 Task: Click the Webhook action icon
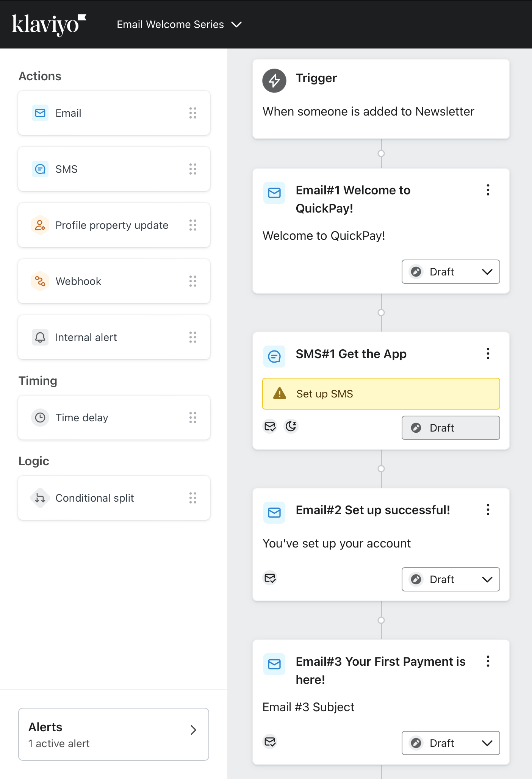[x=40, y=281]
